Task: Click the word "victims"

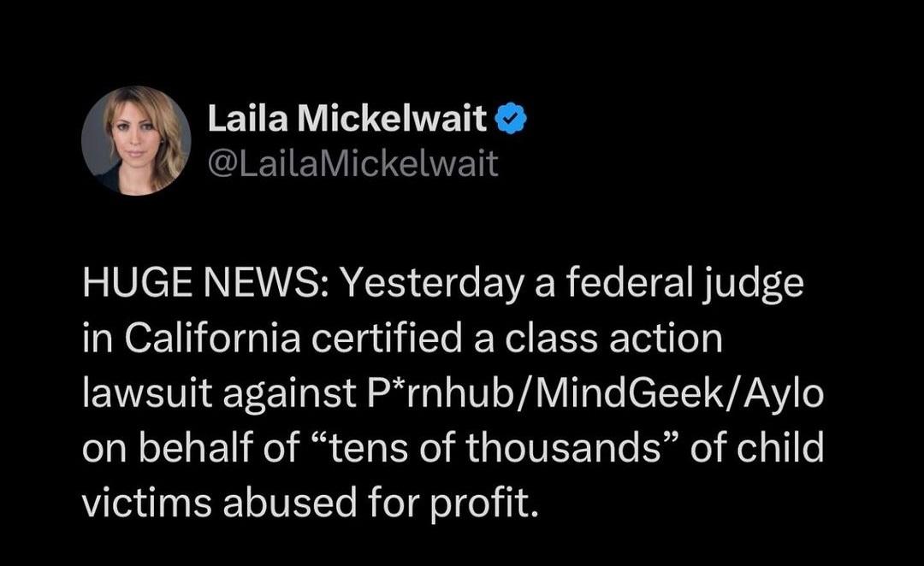Action: tap(147, 503)
